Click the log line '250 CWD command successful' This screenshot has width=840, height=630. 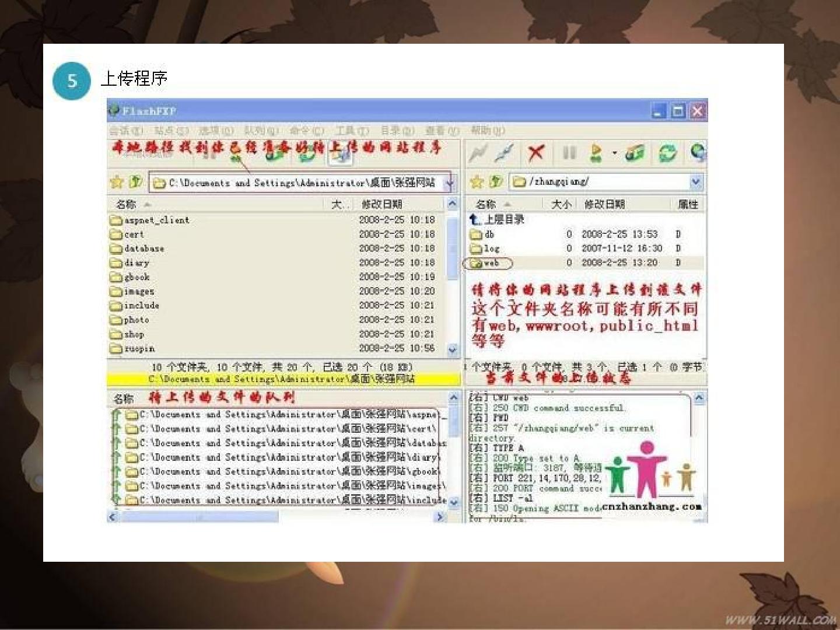point(547,408)
